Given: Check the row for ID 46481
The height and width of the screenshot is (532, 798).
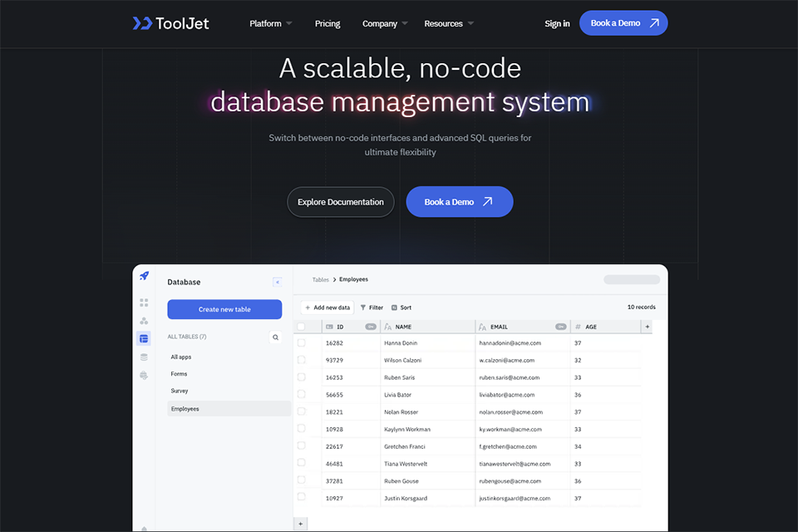Looking at the screenshot, I should 301,463.
